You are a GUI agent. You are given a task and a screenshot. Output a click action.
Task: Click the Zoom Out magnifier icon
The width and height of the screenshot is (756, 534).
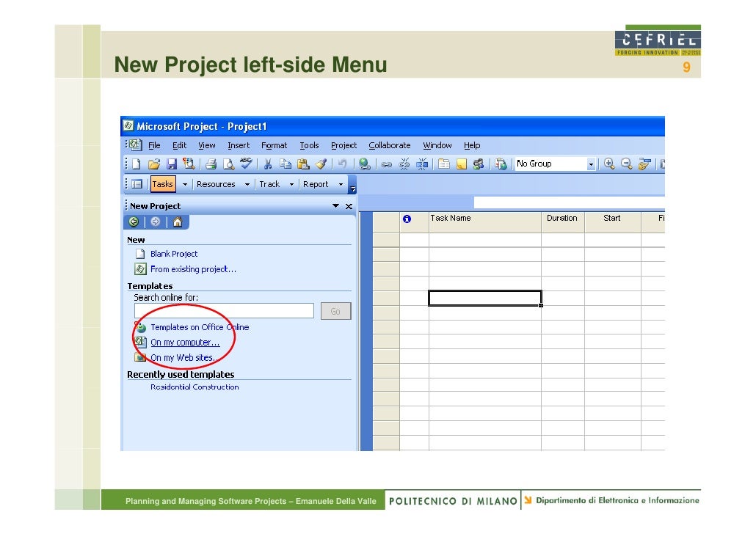[x=626, y=164]
